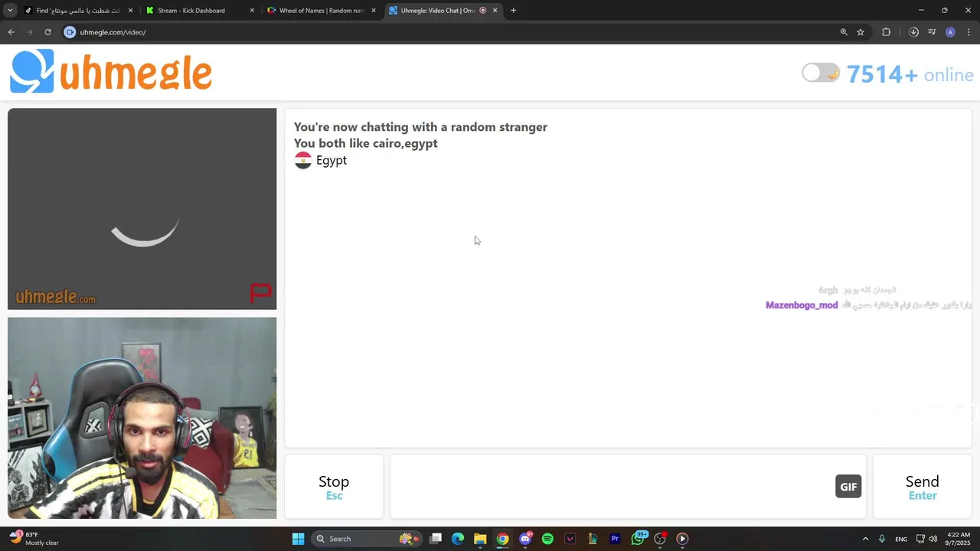Image resolution: width=980 pixels, height=551 pixels.
Task: Click the Send button
Action: click(x=922, y=487)
